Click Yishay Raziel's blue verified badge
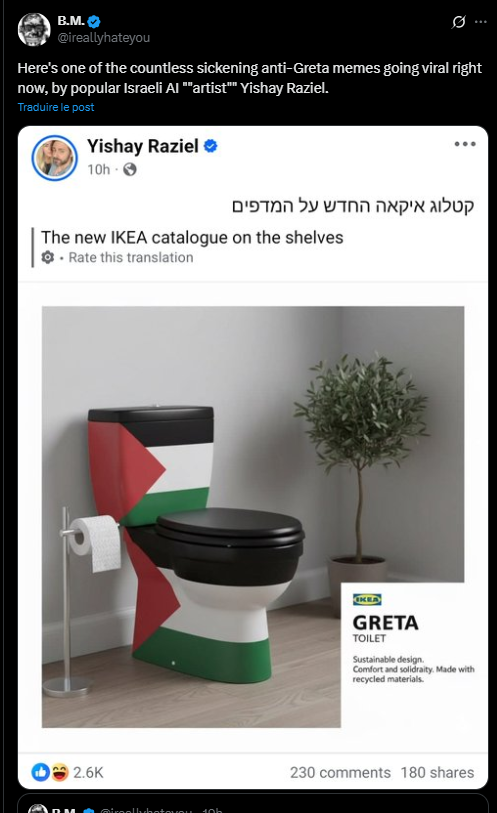 click(210, 146)
